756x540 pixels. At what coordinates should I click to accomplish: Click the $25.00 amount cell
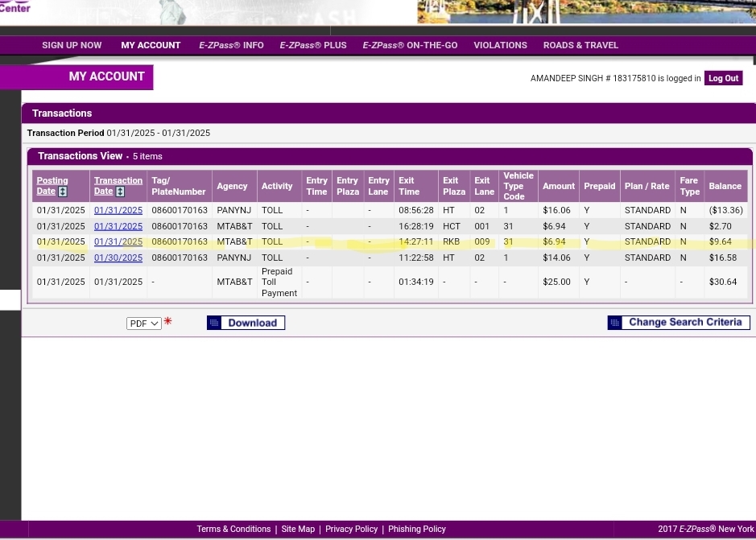(x=558, y=282)
